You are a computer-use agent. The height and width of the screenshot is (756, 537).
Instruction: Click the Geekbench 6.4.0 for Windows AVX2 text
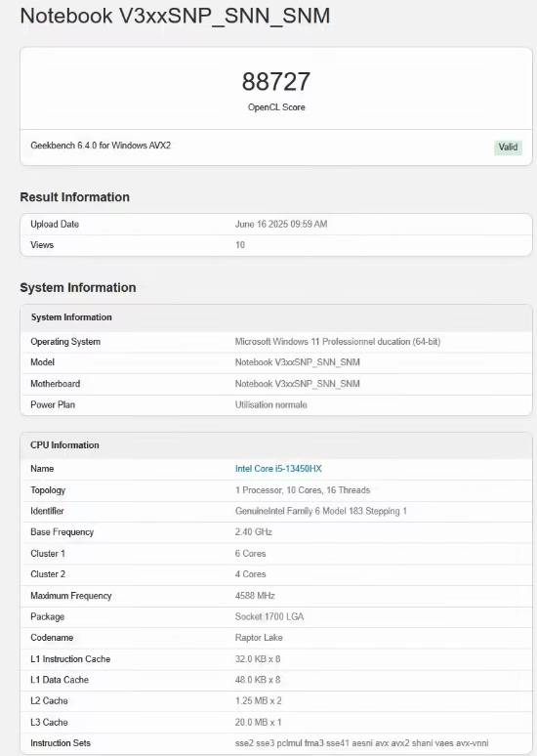pos(101,146)
